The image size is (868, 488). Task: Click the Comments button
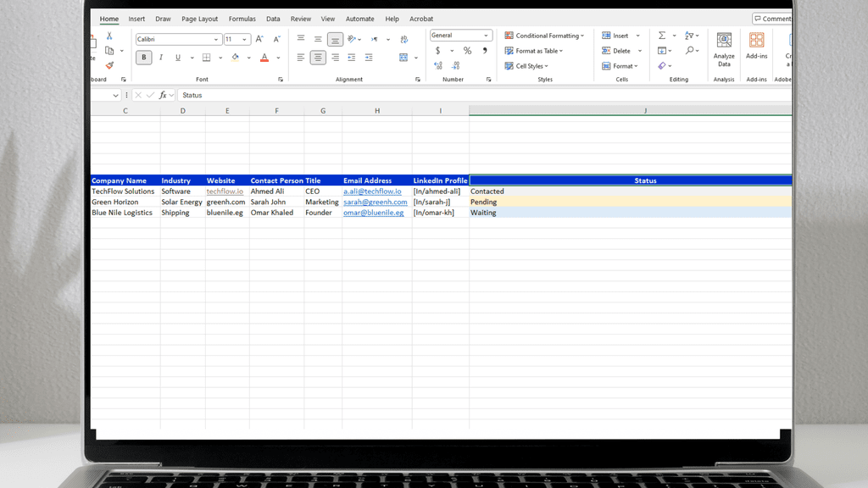pos(771,19)
